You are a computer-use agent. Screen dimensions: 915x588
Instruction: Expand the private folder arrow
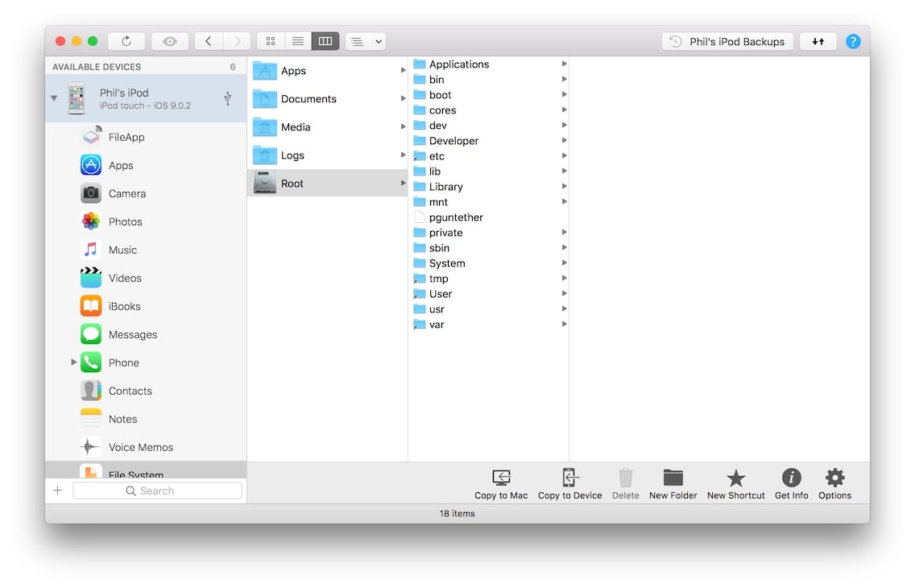(x=564, y=232)
